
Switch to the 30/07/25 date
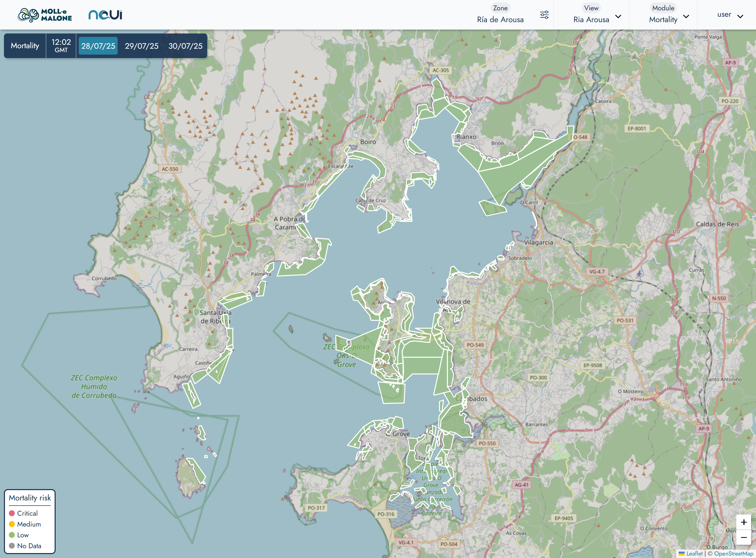[186, 46]
